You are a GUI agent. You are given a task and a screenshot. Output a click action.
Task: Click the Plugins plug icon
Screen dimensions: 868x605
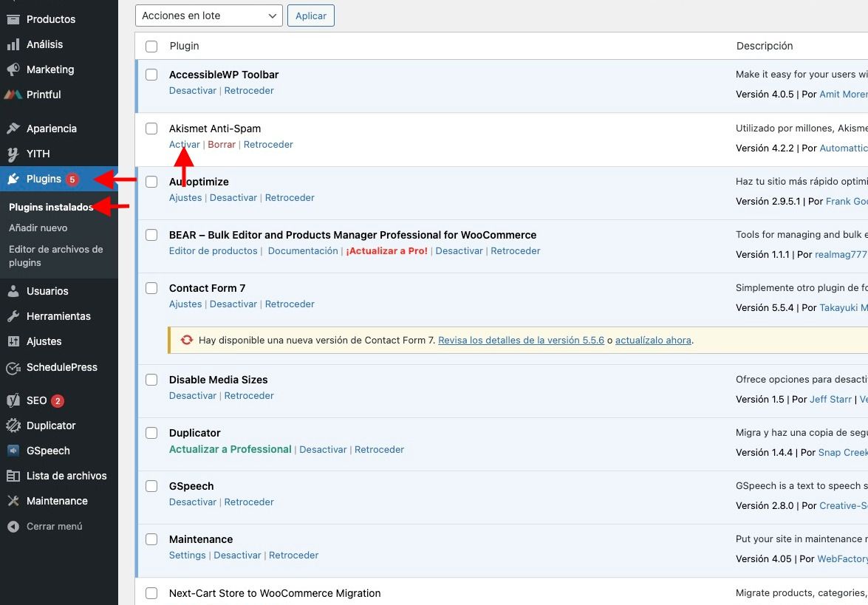(x=13, y=179)
